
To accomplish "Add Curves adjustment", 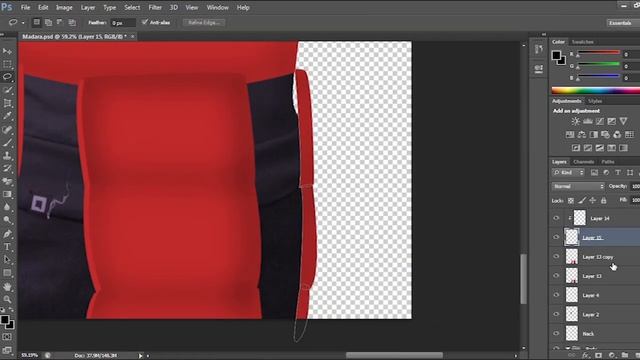I will [x=600, y=121].
